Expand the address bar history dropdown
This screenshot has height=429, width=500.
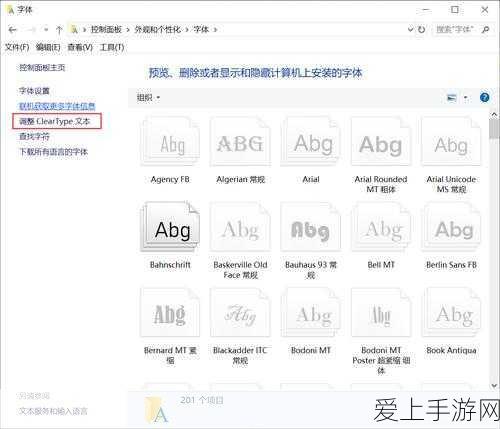click(411, 30)
